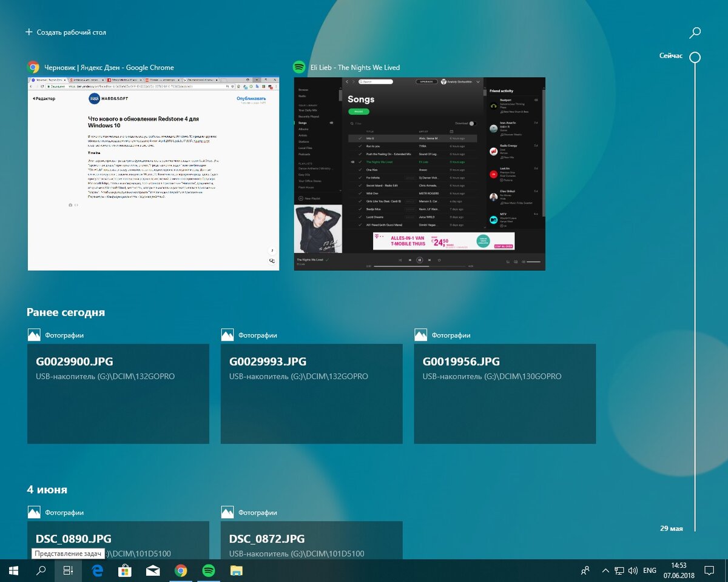Select the shuffle icon in Spotify's playback bar

tap(400, 259)
